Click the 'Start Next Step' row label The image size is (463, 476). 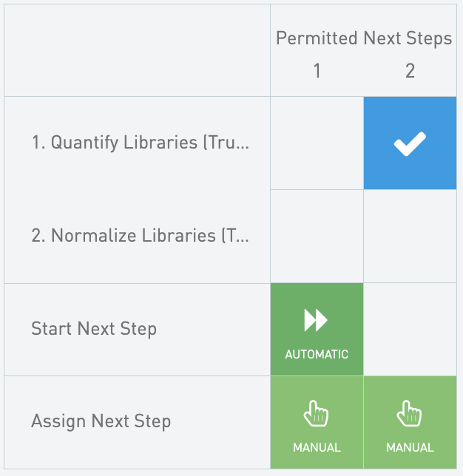tap(94, 329)
